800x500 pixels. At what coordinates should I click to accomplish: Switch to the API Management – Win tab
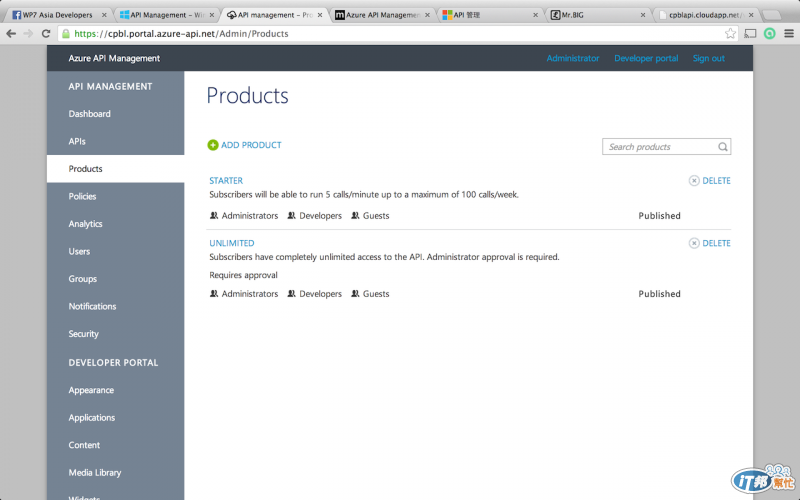pyautogui.click(x=166, y=15)
